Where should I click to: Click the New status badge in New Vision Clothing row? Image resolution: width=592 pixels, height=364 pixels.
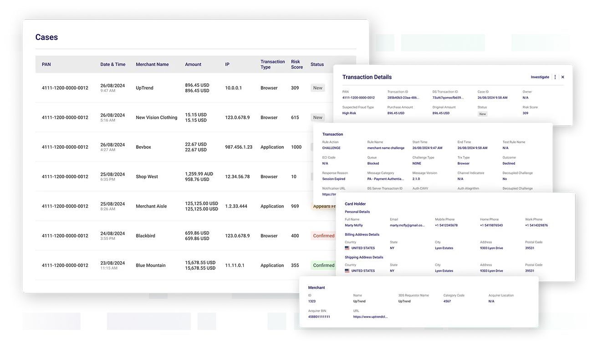318,117
